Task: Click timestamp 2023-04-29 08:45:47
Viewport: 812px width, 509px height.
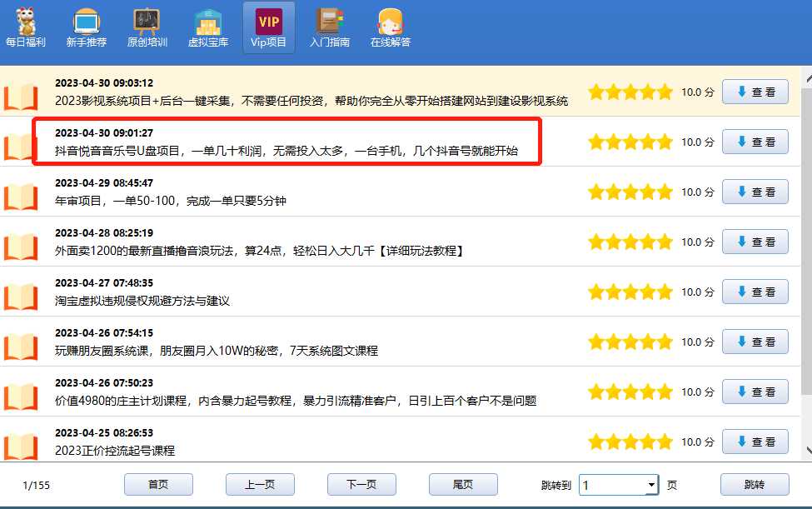Action: [104, 183]
